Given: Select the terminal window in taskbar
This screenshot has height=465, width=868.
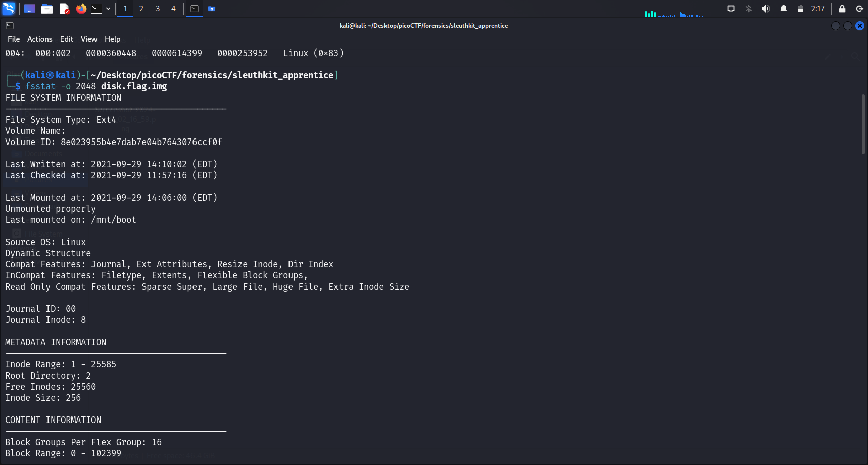Looking at the screenshot, I should tap(195, 9).
